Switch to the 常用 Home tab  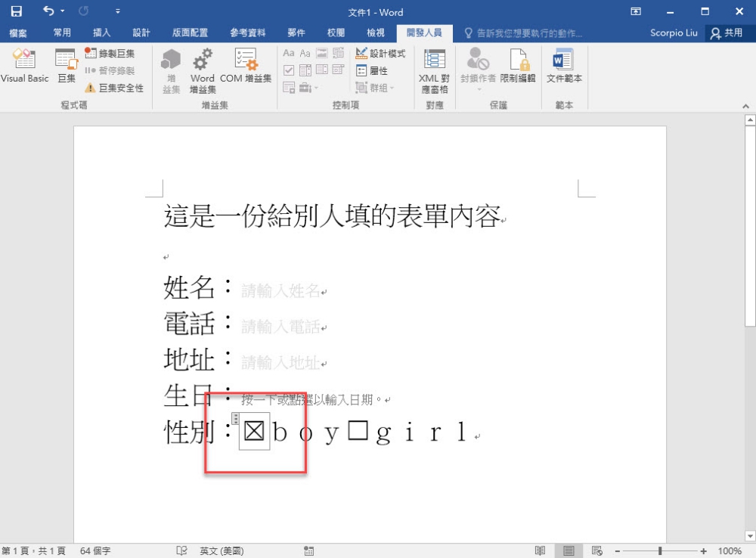click(62, 33)
